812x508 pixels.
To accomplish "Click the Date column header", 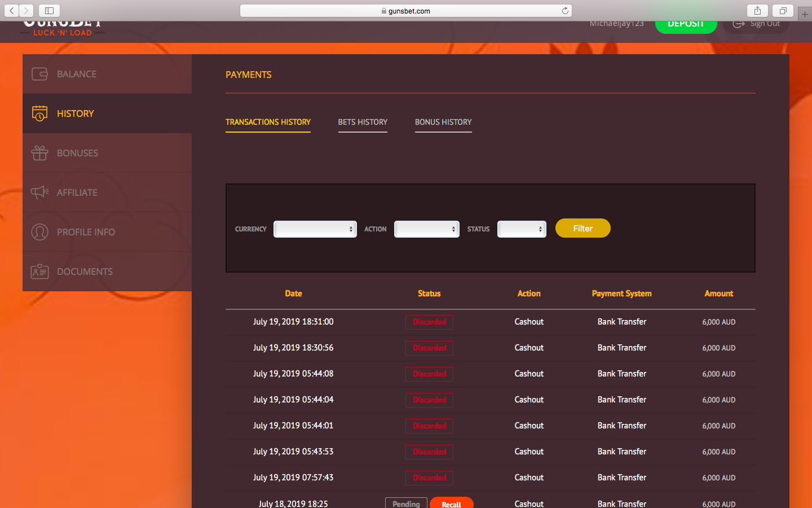I will (x=293, y=294).
